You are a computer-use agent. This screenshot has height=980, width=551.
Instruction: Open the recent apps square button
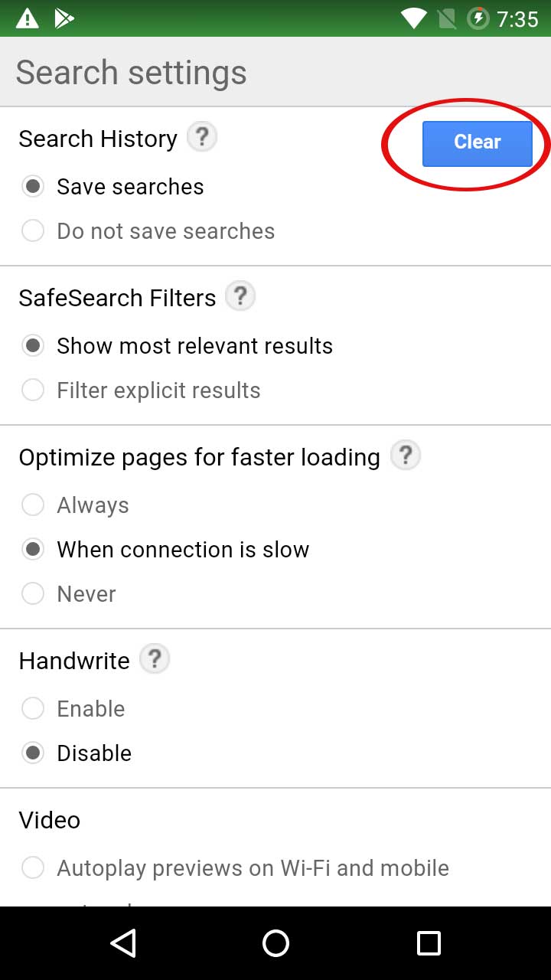428,943
